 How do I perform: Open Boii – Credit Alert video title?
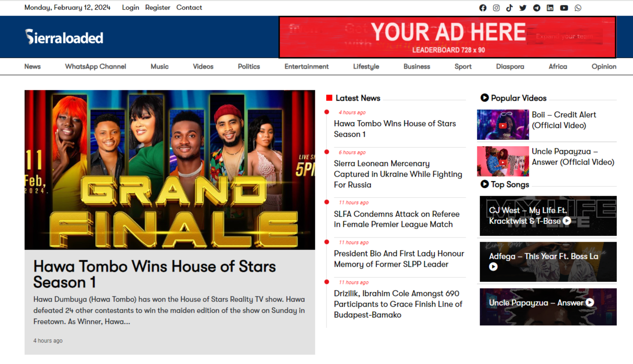564,120
